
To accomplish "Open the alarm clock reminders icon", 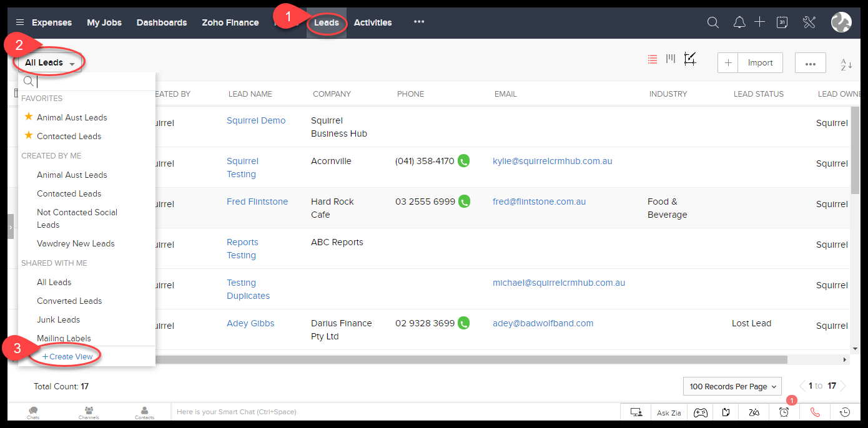I will tap(784, 412).
